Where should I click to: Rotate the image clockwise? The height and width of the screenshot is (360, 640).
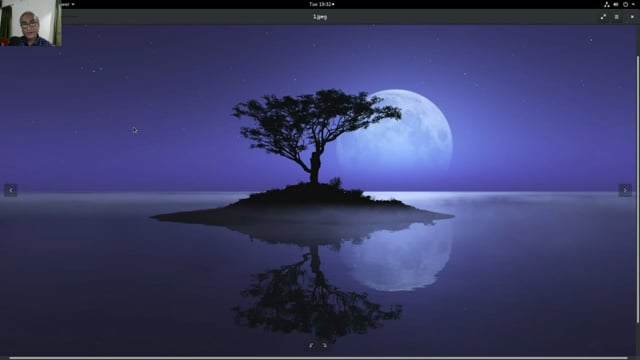pos(324,345)
